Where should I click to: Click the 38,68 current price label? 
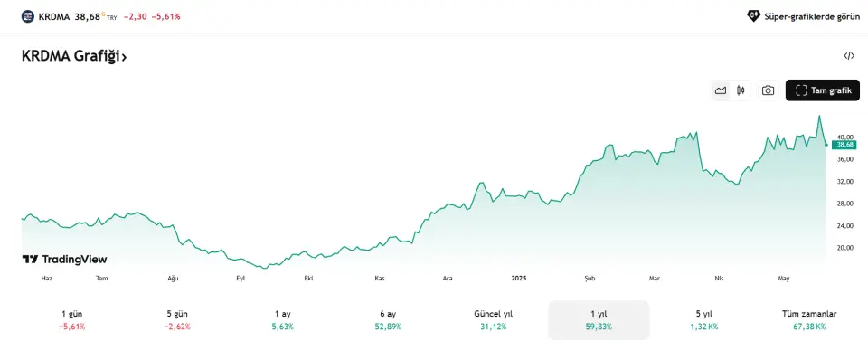click(x=843, y=145)
